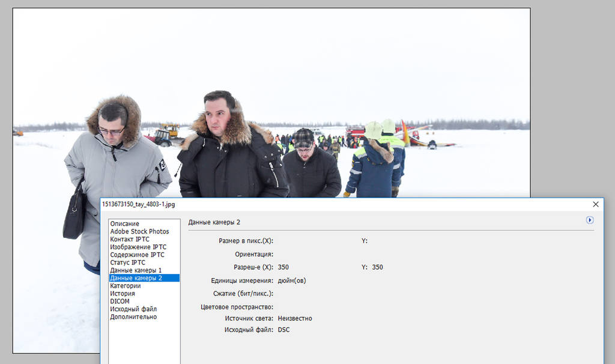The height and width of the screenshot is (364, 615).
Task: Click the Неизвестно light source value
Action: [x=295, y=318]
